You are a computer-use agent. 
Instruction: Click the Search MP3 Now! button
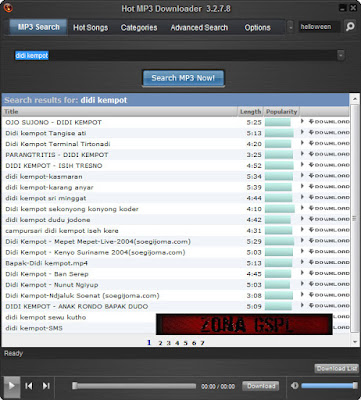click(183, 78)
